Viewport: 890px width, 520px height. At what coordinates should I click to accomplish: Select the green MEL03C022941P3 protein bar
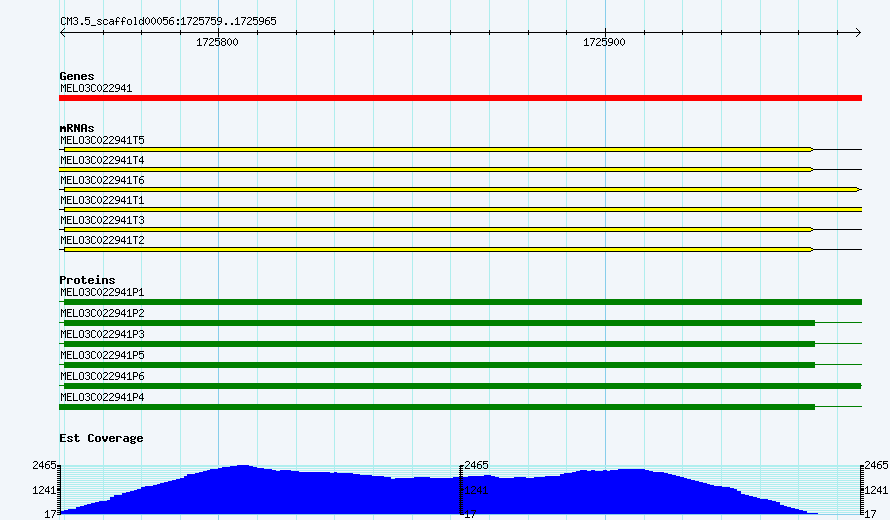pyautogui.click(x=439, y=344)
